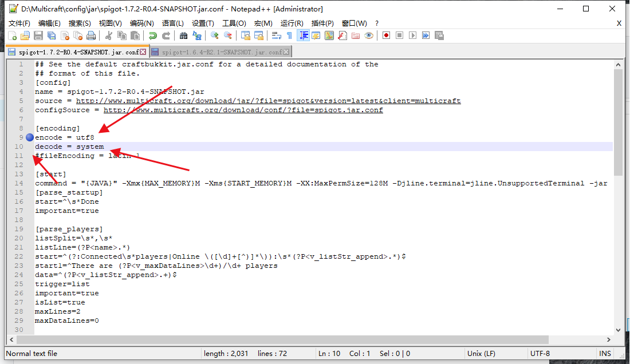The image size is (630, 364).
Task: Click the Open file folder icon
Action: pyautogui.click(x=25, y=35)
